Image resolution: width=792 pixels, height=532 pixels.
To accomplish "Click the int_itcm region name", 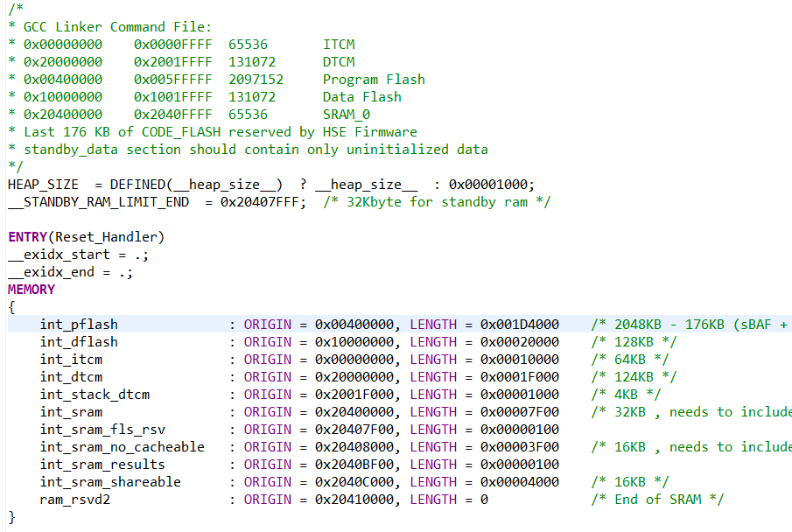I will pyautogui.click(x=71, y=360).
